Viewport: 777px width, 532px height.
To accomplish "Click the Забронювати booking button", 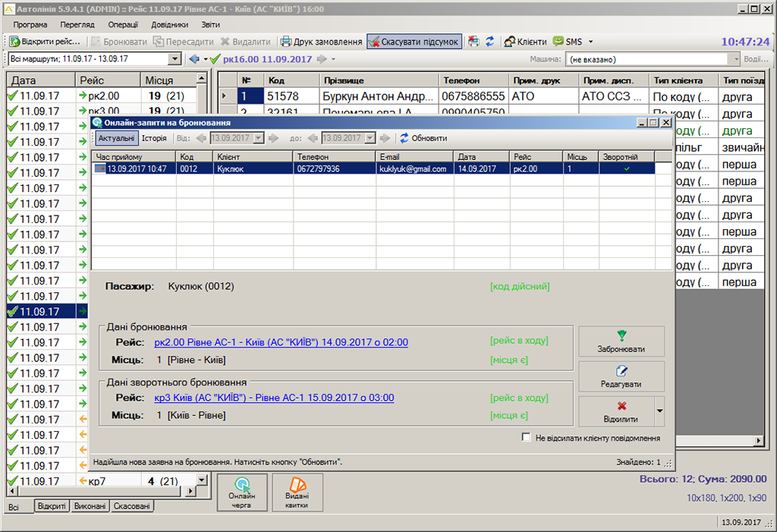I will [621, 342].
